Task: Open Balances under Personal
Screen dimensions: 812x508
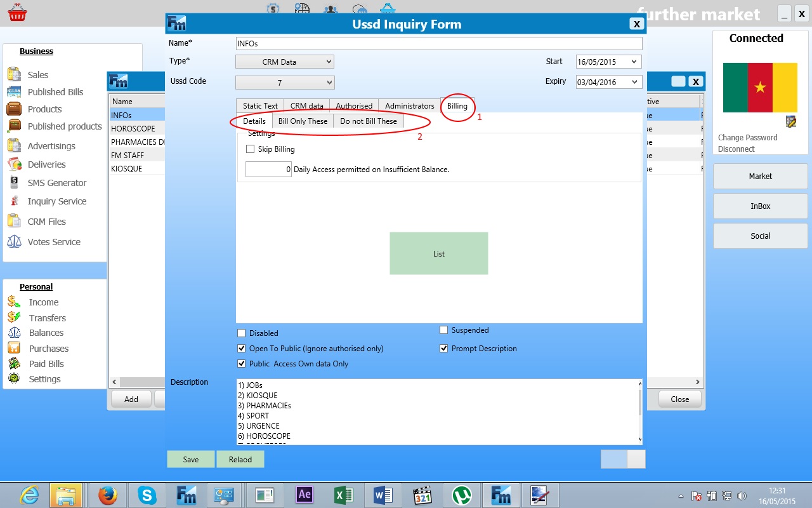Action: coord(46,333)
